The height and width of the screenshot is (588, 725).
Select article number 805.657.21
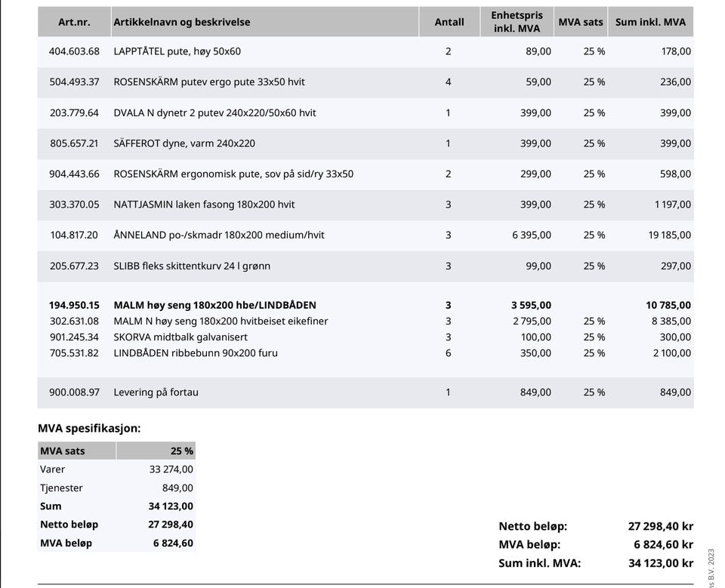click(x=74, y=143)
